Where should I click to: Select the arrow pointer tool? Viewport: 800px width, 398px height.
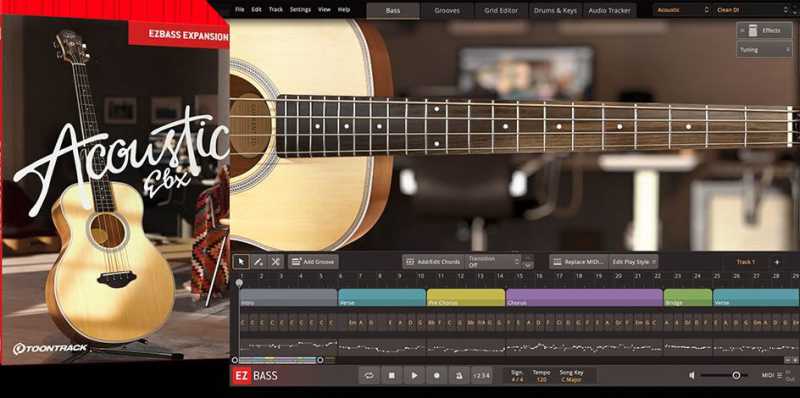point(241,262)
